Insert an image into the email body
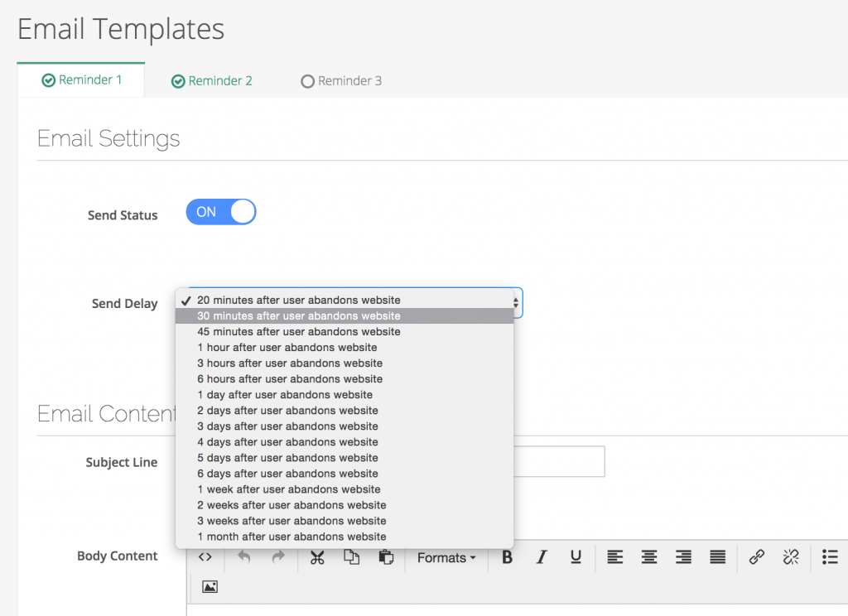Image resolution: width=848 pixels, height=616 pixels. click(210, 586)
